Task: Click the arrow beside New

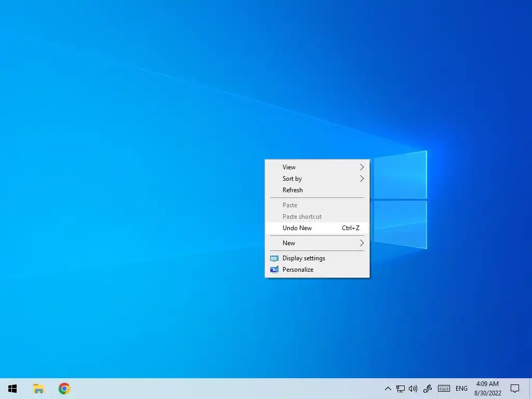Action: coord(362,243)
